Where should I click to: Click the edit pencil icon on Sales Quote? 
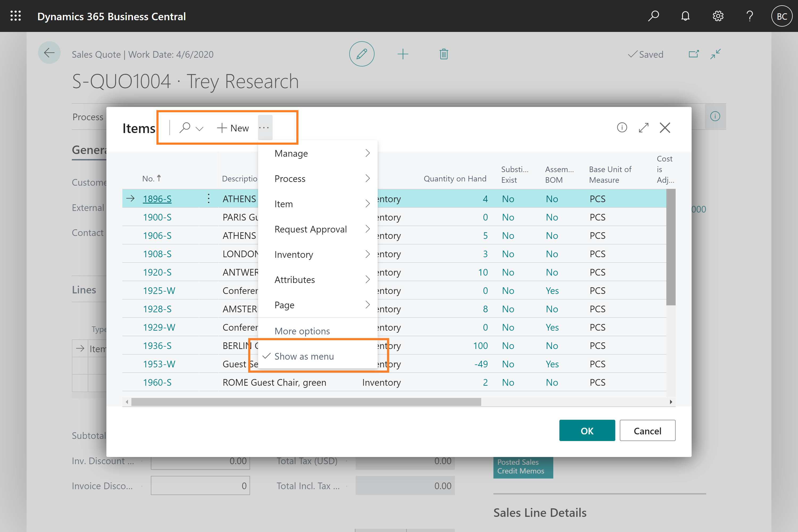[361, 53]
